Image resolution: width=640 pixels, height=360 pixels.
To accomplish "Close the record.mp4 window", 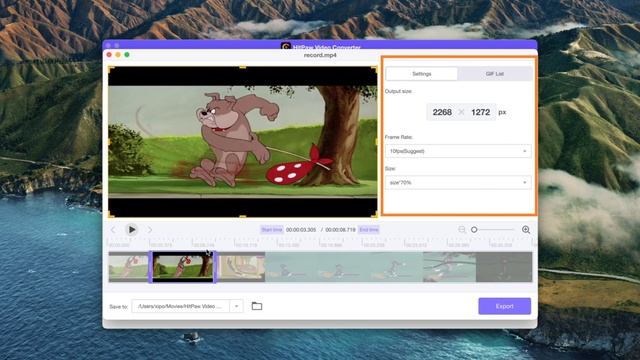I will click(x=109, y=55).
